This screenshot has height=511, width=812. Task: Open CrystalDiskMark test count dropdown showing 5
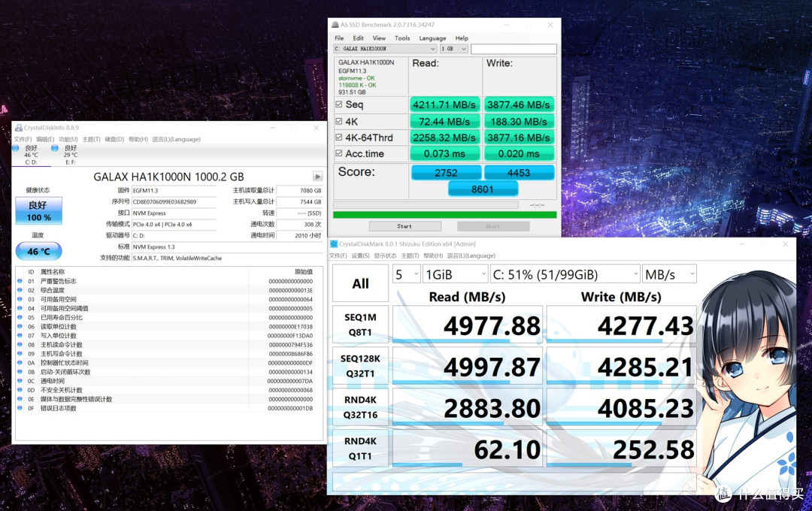406,274
